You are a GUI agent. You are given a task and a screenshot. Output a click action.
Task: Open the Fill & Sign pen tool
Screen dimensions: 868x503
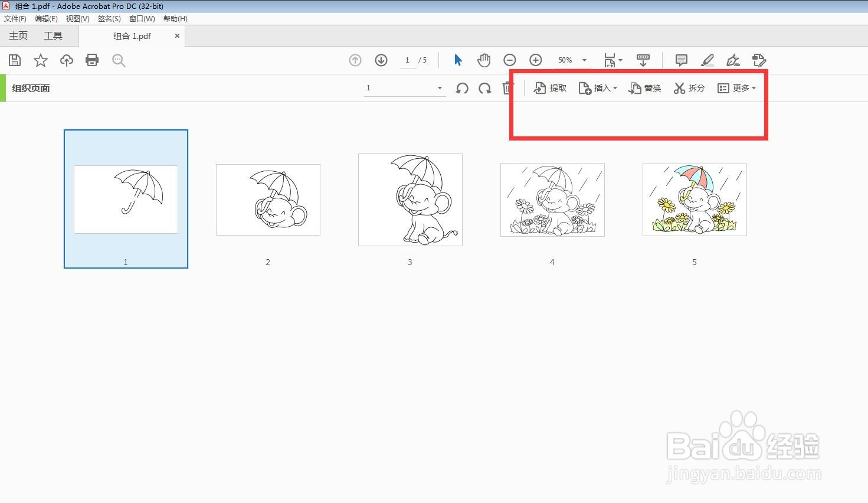click(x=733, y=60)
